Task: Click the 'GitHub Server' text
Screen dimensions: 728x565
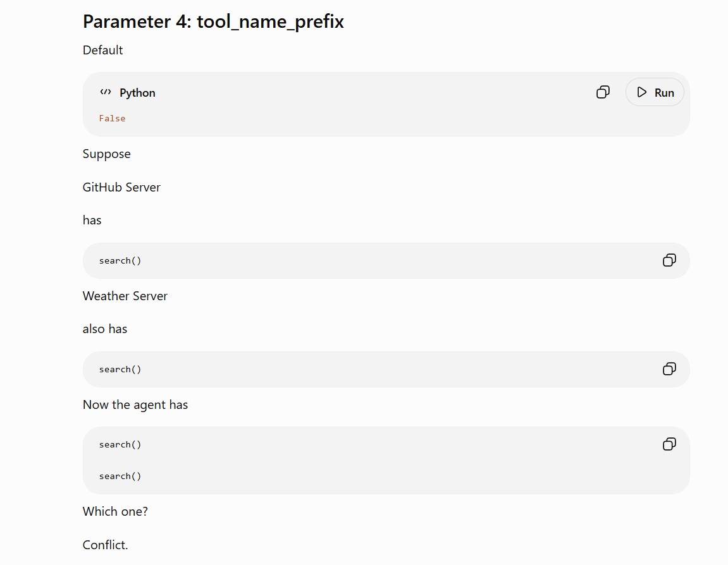Action: 121,187
